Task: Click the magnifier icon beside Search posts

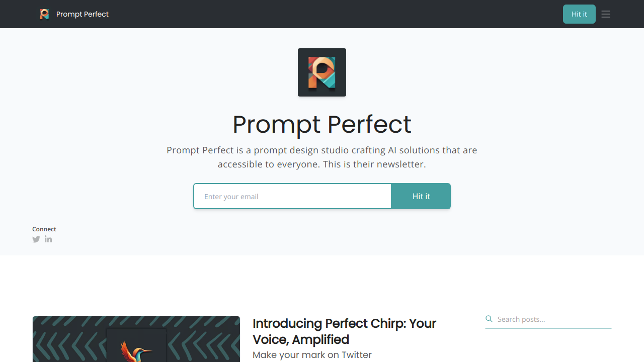Action: [x=489, y=319]
